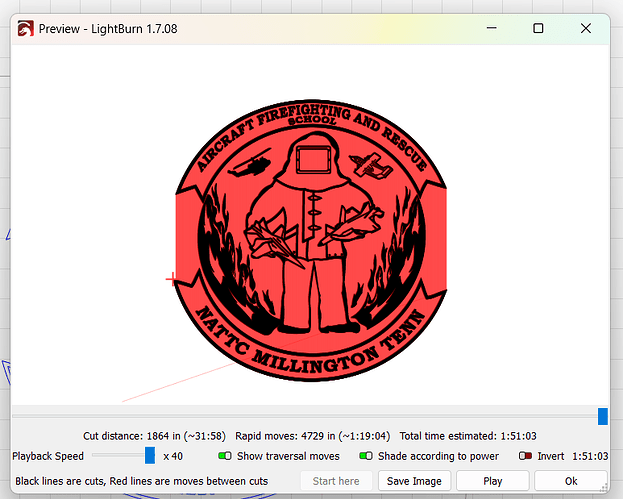This screenshot has width=623, height=499.
Task: Maximize the Preview window
Action: (x=538, y=28)
